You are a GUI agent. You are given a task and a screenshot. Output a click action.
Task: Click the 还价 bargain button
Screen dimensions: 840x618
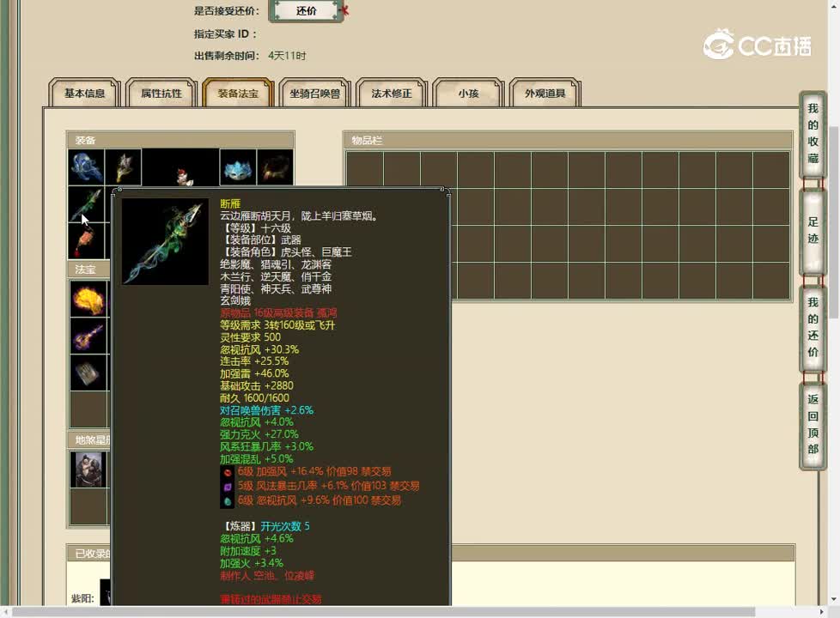(x=306, y=13)
